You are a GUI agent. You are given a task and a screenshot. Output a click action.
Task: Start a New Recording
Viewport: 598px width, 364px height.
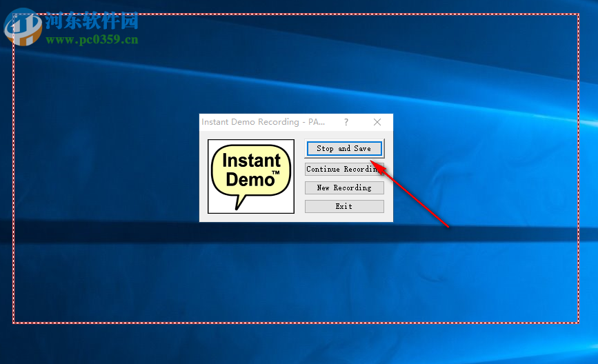point(344,188)
